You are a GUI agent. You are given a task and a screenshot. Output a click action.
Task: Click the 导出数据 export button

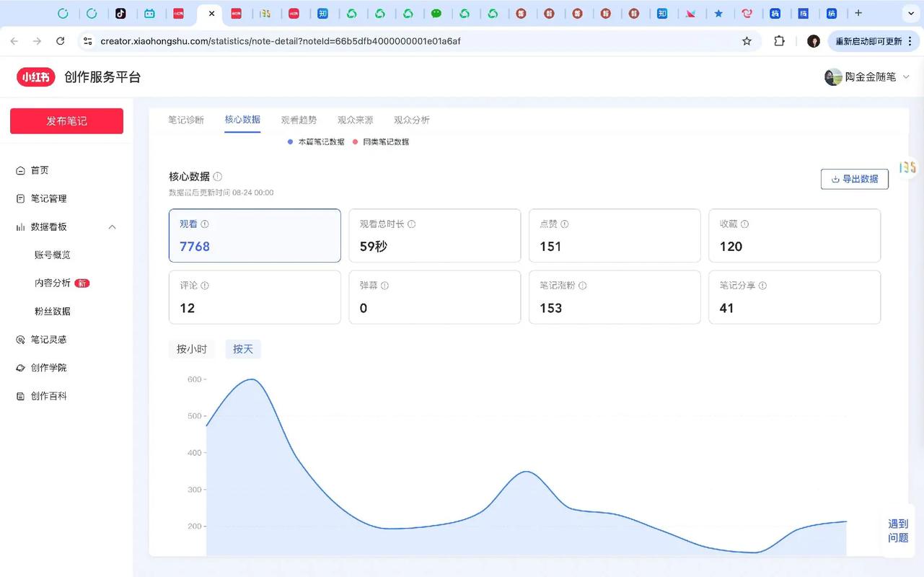pos(854,179)
